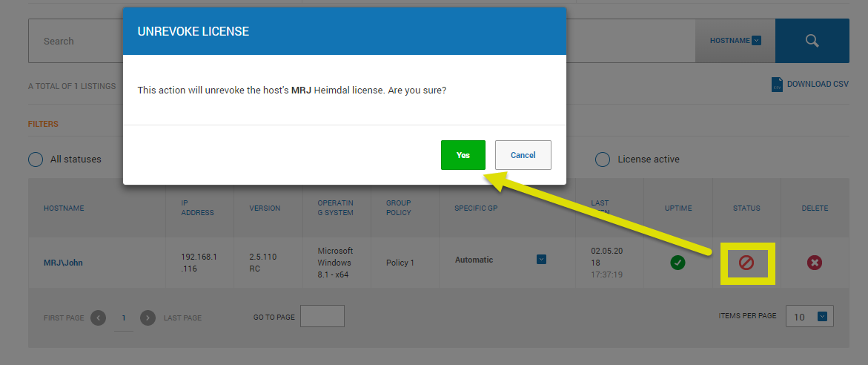
Task: Sort by HOSTNAME column header
Action: 64,208
